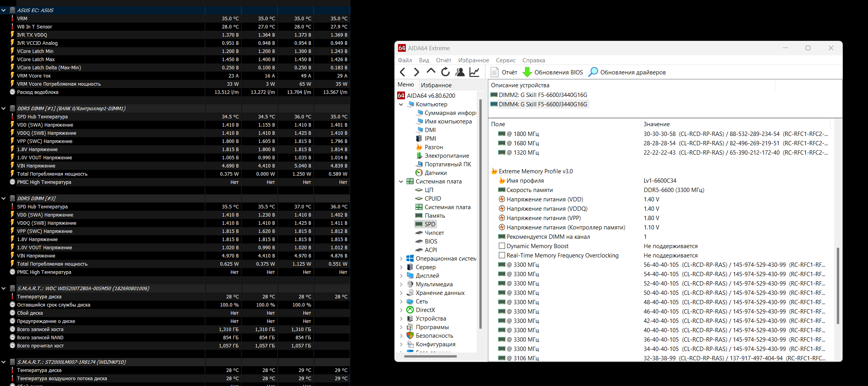868x386 pixels.
Task: Open driver updates magnifier button
Action: 593,72
